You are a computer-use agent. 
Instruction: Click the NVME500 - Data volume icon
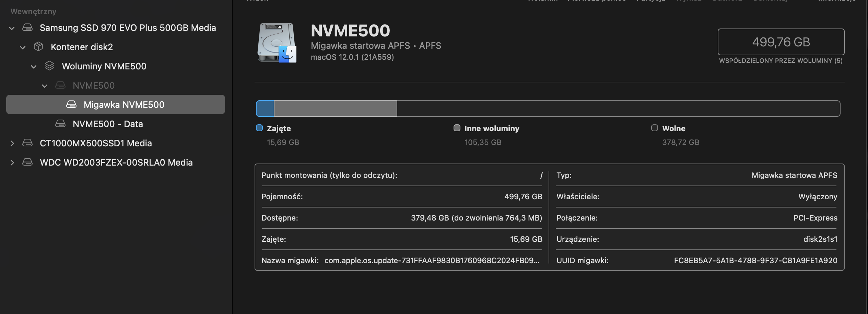click(x=60, y=124)
